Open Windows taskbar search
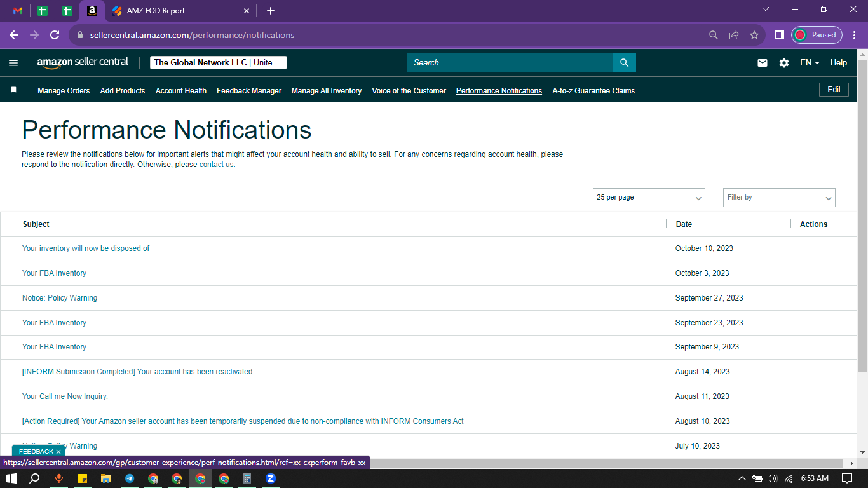 tap(35, 478)
